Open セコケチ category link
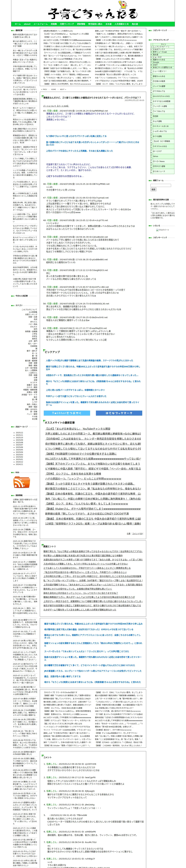 coord(34,382)
